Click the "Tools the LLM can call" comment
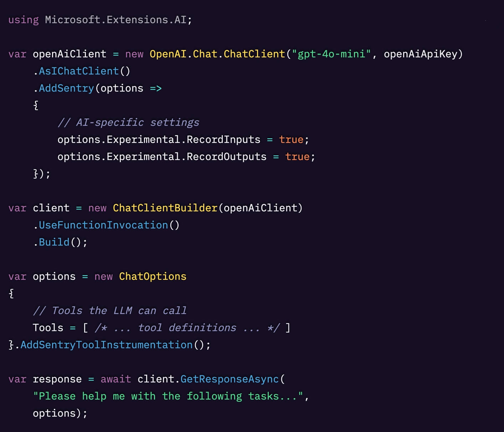 tap(110, 311)
